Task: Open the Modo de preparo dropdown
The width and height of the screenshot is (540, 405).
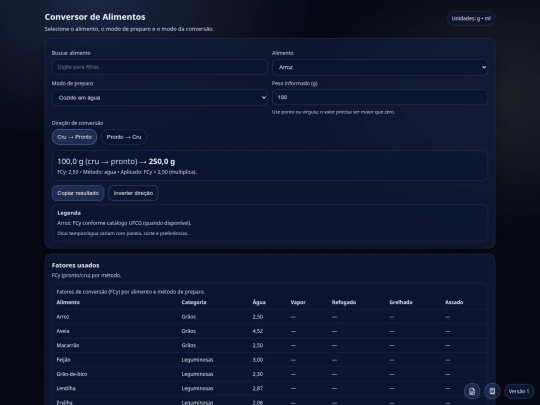Action: tap(160, 97)
